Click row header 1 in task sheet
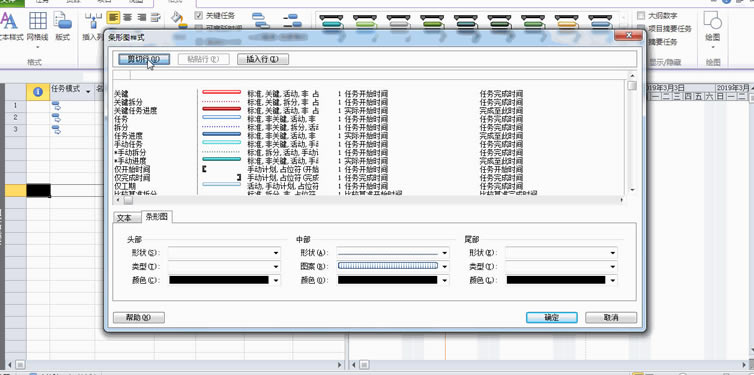Image resolution: width=754 pixels, height=375 pixels. 15,106
